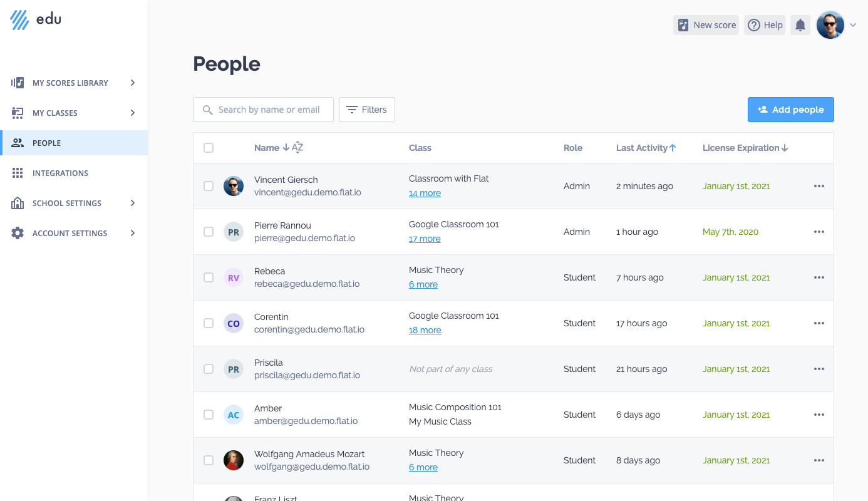Click the Flat edu logo
Screen dimensions: 868x501
click(36, 20)
